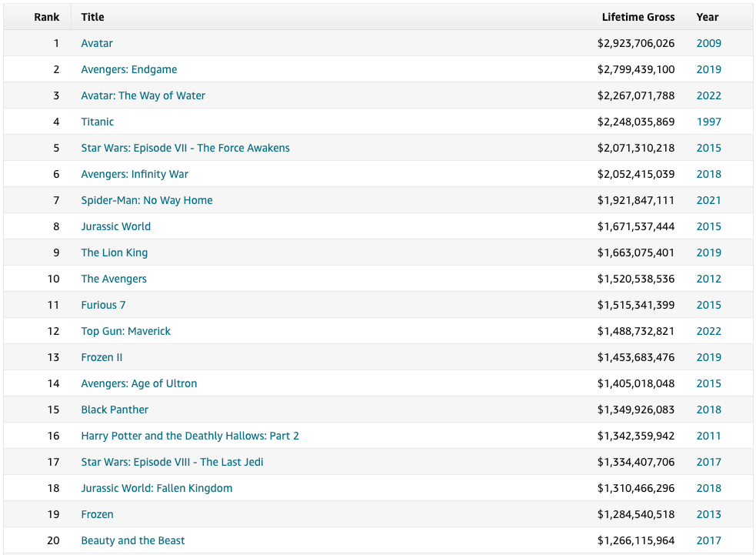Open Beauty and the Beast link
This screenshot has height=555, width=756.
click(132, 540)
